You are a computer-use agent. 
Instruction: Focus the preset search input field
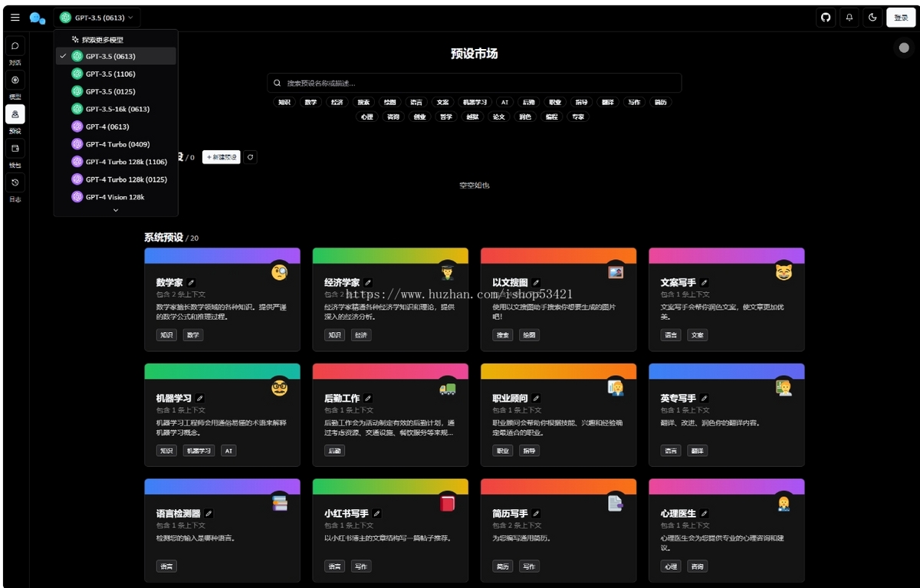coord(474,83)
